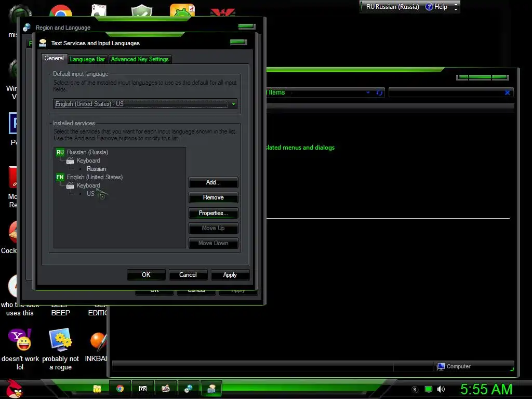Click the EN badge icon in services list

click(x=60, y=177)
